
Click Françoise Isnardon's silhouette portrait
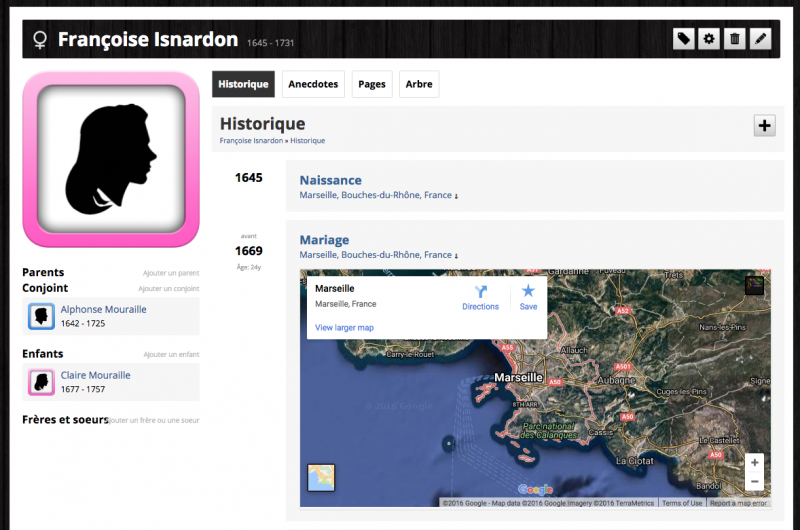coord(111,158)
